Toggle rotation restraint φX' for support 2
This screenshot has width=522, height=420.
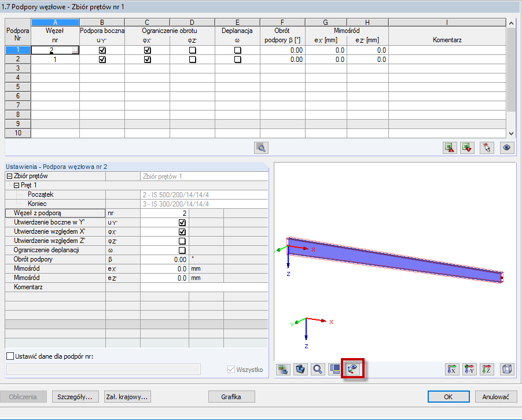147,60
